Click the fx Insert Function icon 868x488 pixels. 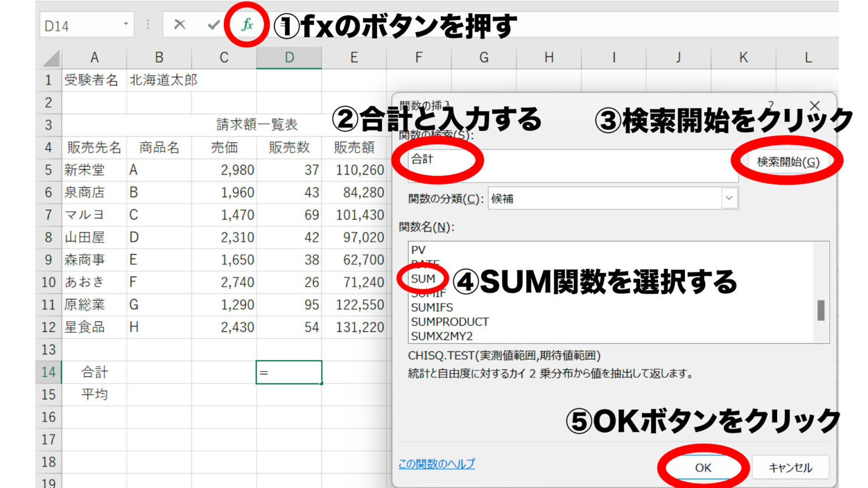[x=247, y=25]
